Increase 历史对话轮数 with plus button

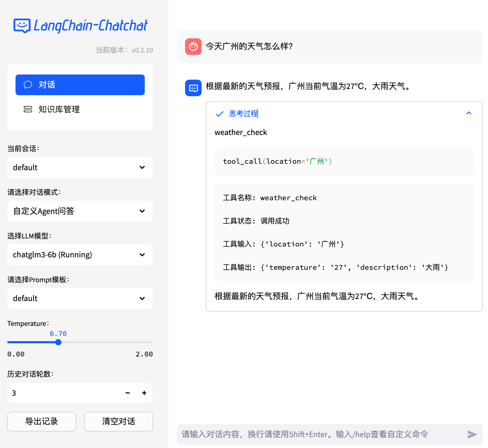(x=144, y=393)
